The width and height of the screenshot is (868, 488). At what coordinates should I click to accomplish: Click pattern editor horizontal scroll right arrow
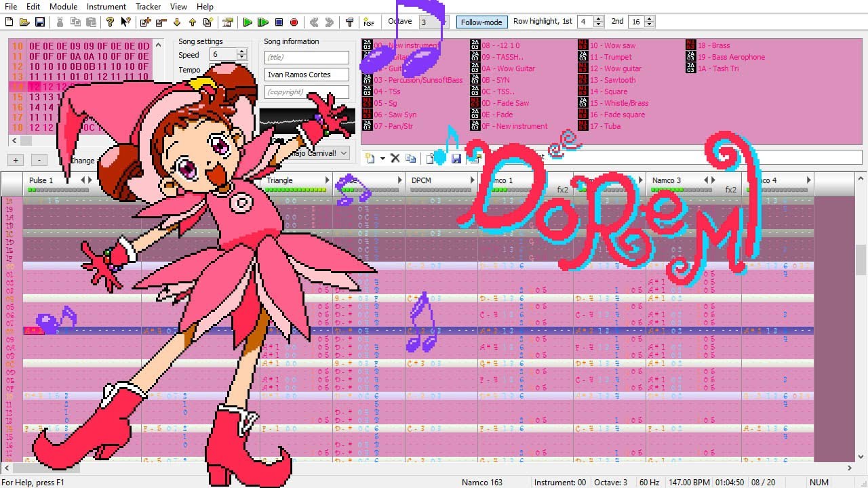click(x=850, y=468)
